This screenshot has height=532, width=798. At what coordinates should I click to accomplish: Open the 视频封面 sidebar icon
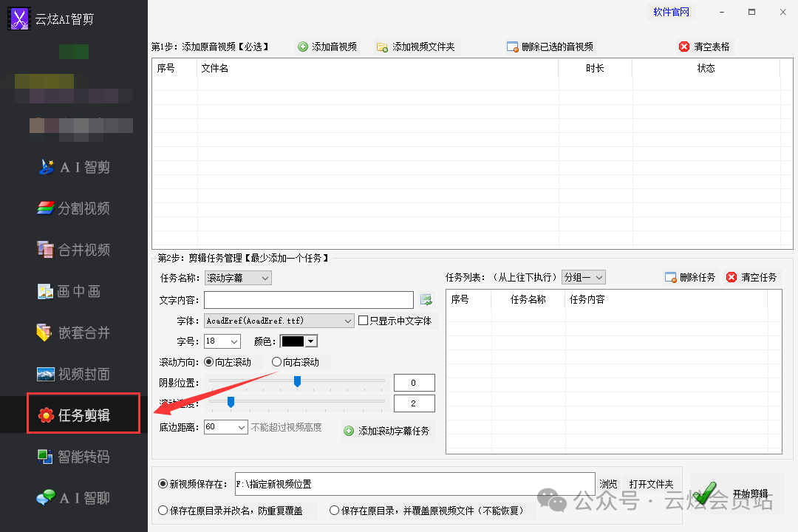[45, 374]
